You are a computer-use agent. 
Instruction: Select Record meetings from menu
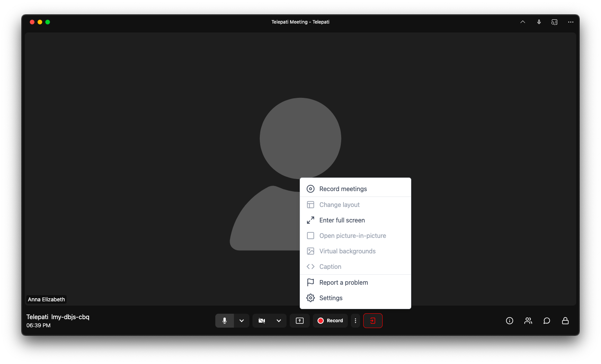pos(343,189)
